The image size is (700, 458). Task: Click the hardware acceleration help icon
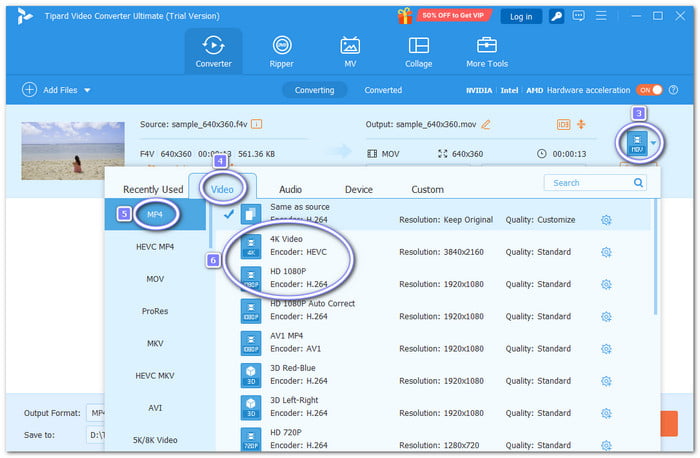673,90
